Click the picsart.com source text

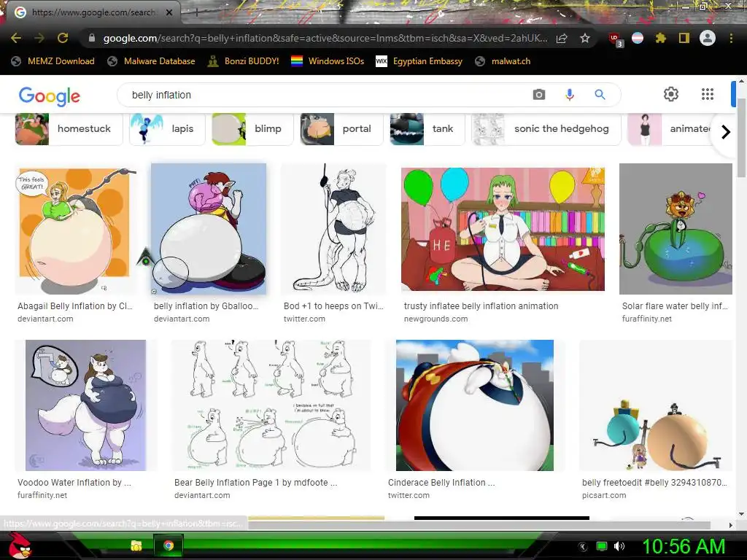[604, 495]
